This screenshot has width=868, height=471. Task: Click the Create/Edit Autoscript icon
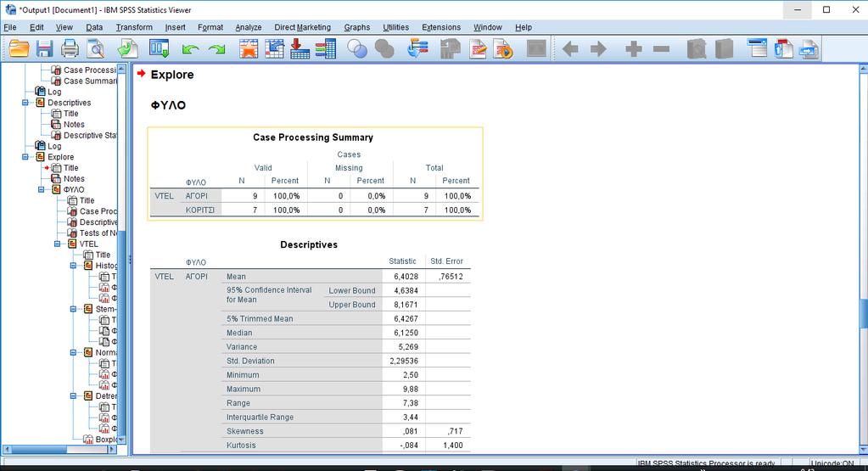click(477, 48)
